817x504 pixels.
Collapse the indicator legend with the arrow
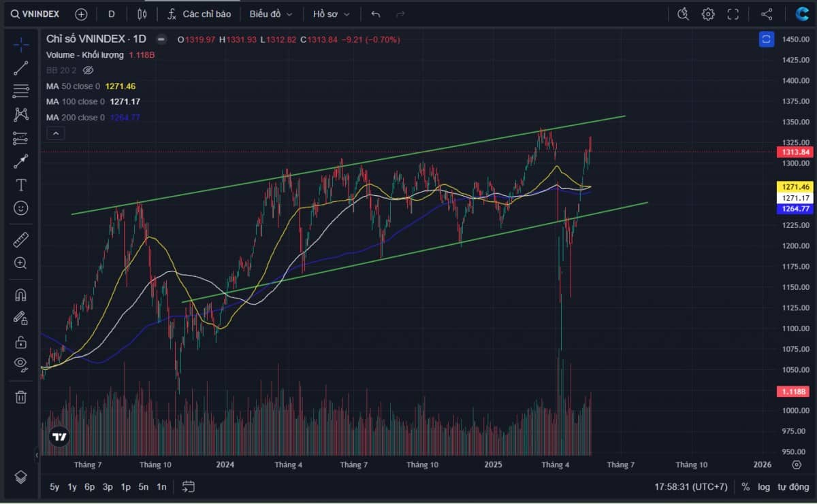pyautogui.click(x=56, y=133)
